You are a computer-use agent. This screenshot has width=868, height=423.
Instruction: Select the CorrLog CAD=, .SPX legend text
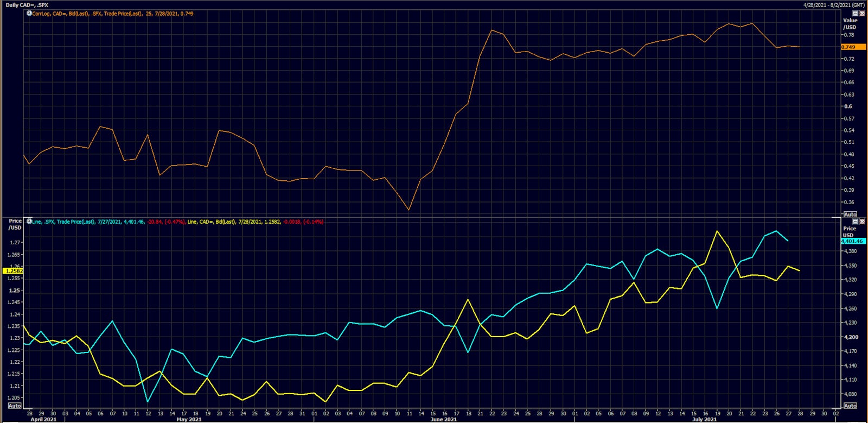[x=113, y=14]
